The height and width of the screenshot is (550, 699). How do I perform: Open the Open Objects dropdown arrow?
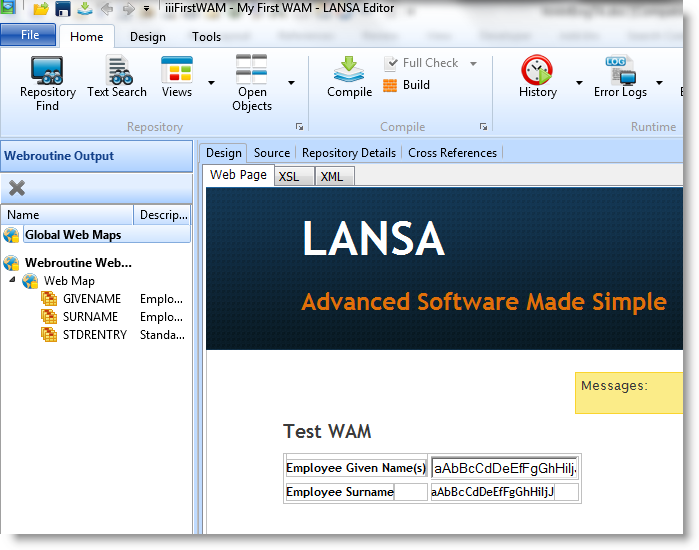(x=291, y=82)
